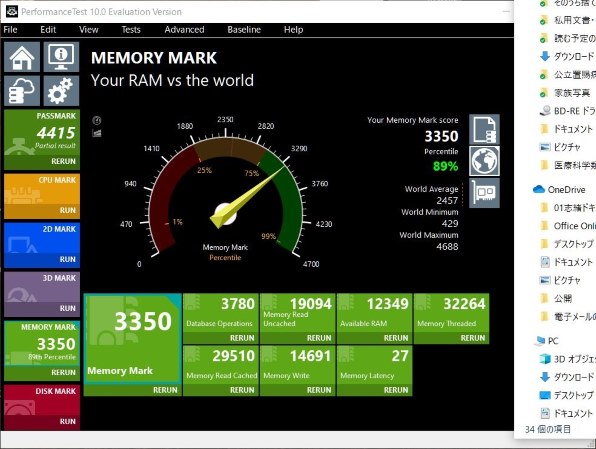Viewport: 596px width, 449px height.
Task: Open the Baseline menu
Action: point(244,30)
